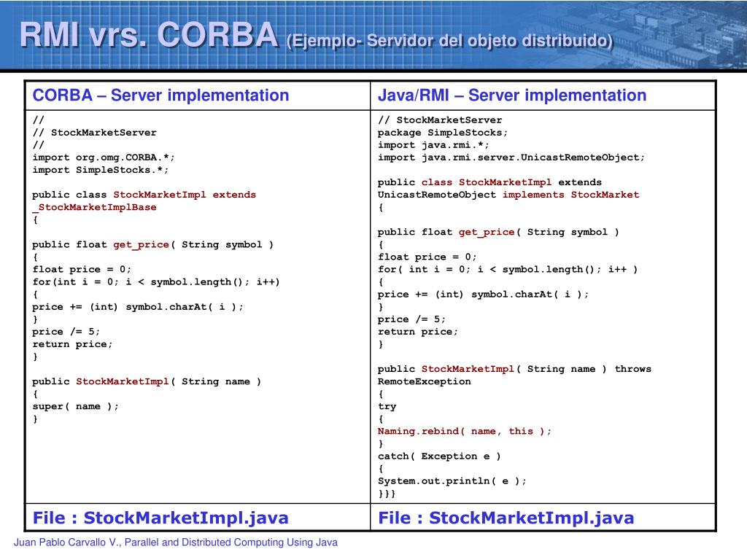Click 'public class StockMarketImpl extends' in CORBA column
The image size is (747, 560).
(144, 195)
